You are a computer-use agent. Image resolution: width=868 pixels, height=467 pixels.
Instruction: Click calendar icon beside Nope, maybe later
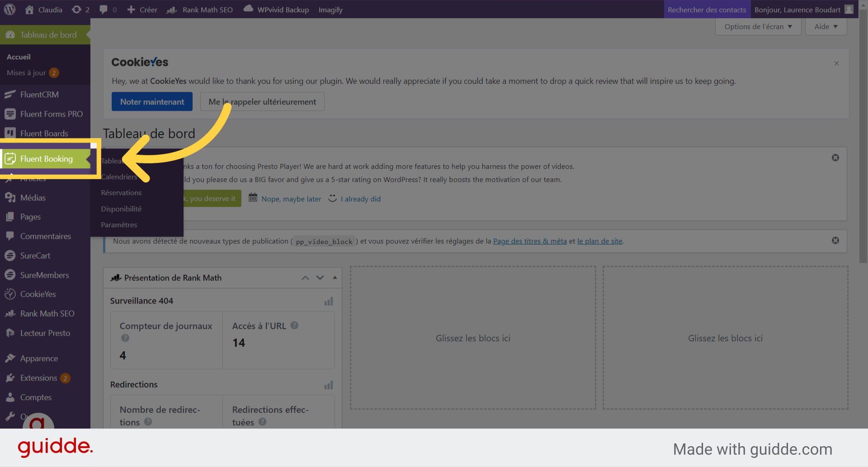[253, 198]
